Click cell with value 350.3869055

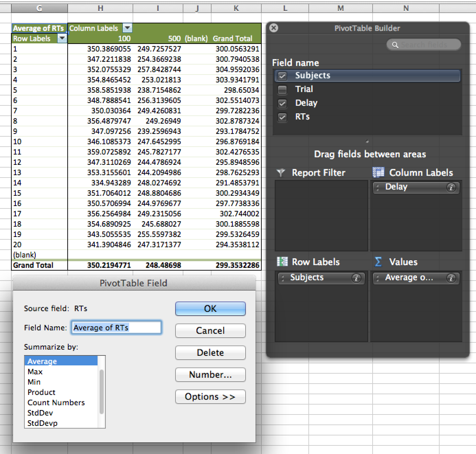100,49
